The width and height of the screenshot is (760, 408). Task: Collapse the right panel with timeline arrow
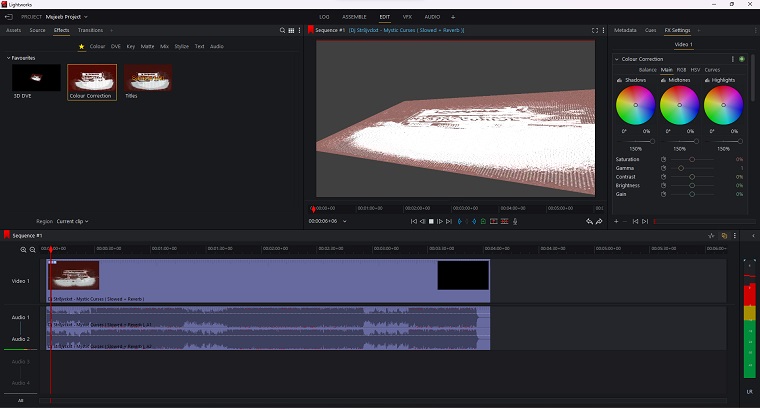pyautogui.click(x=753, y=236)
